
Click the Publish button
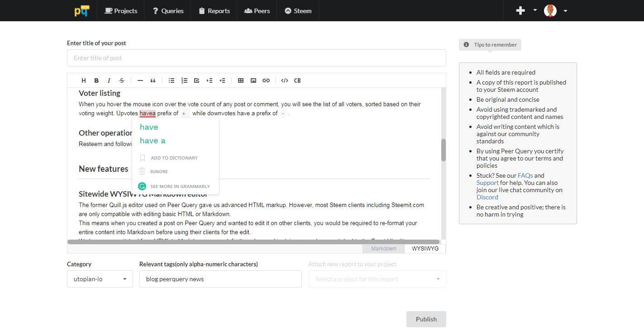[426, 319]
